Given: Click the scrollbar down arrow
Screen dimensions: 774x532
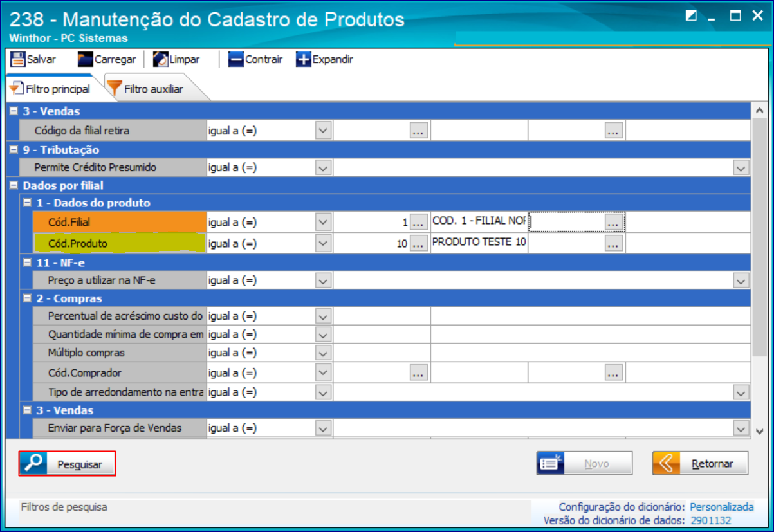Looking at the screenshot, I should click(x=759, y=431).
